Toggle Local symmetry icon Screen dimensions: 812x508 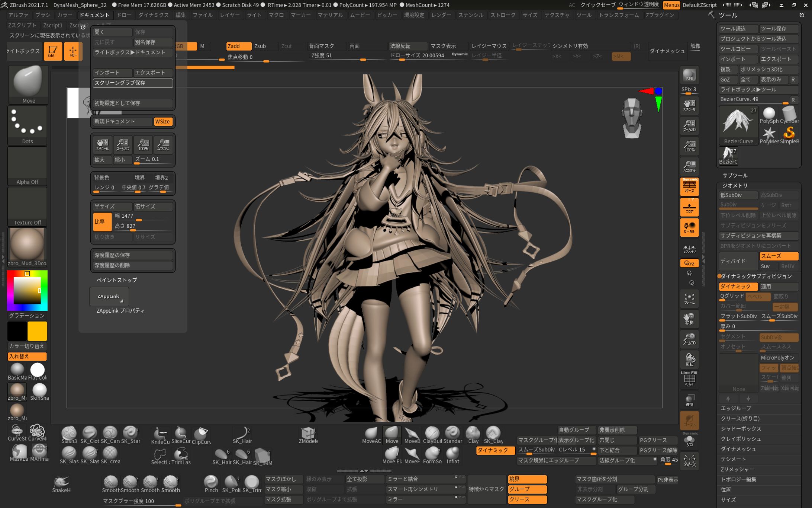click(x=689, y=227)
